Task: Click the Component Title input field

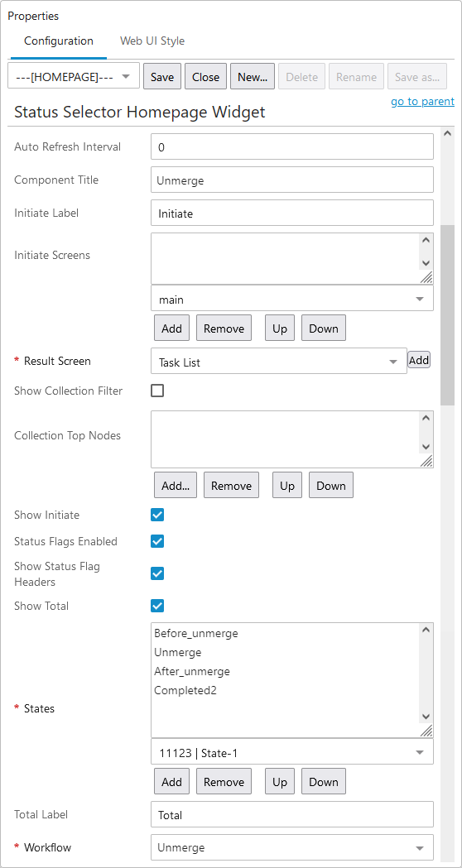Action: tap(292, 180)
